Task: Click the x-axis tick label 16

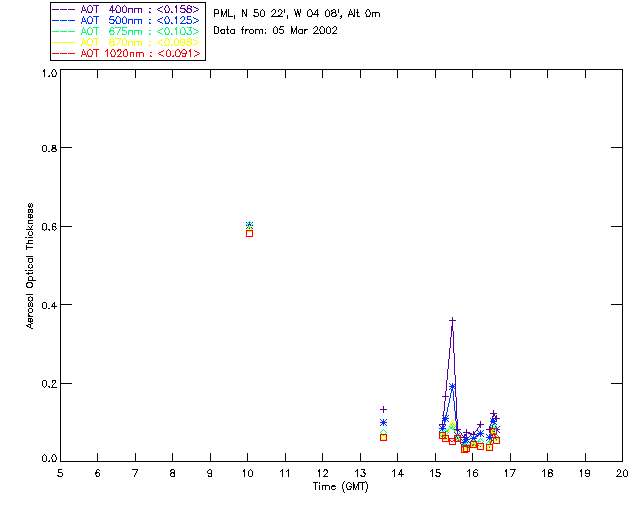Action: pos(473,473)
